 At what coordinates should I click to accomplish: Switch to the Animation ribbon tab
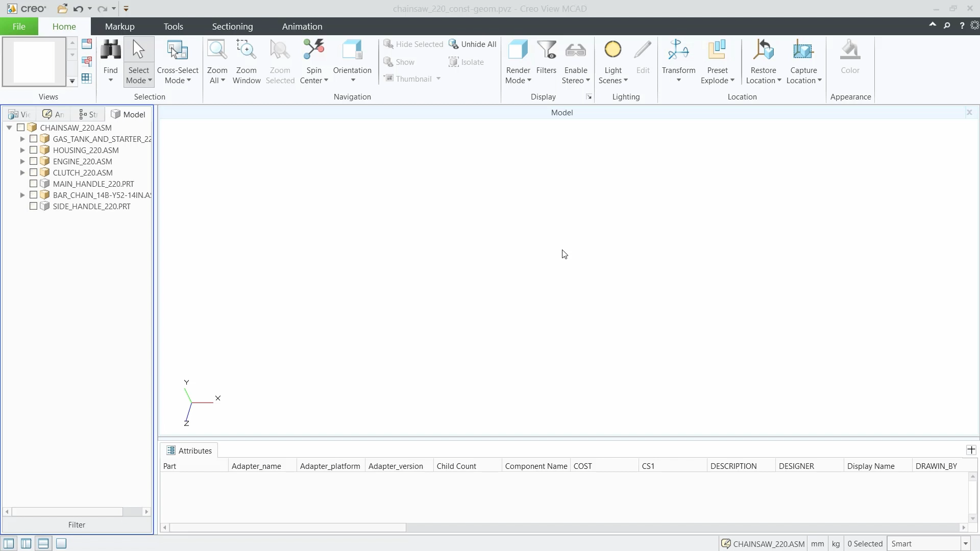(x=302, y=26)
